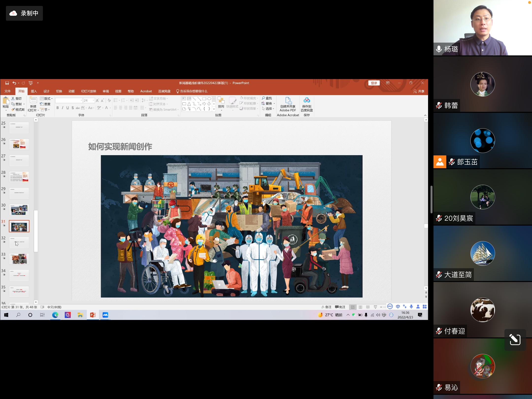Open the font size dropdown showing 24
This screenshot has width=532, height=399.
pos(93,100)
